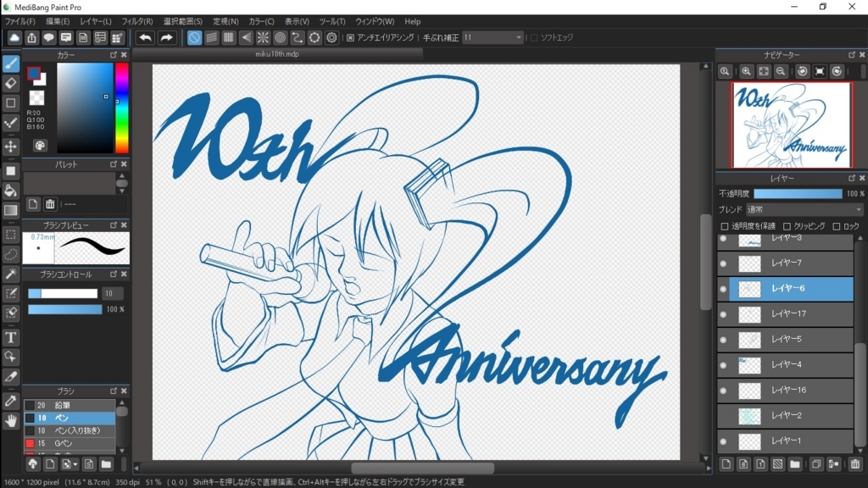Image resolution: width=868 pixels, height=488 pixels.
Task: Hide レイヤー7 visibility dot
Action: 723,263
